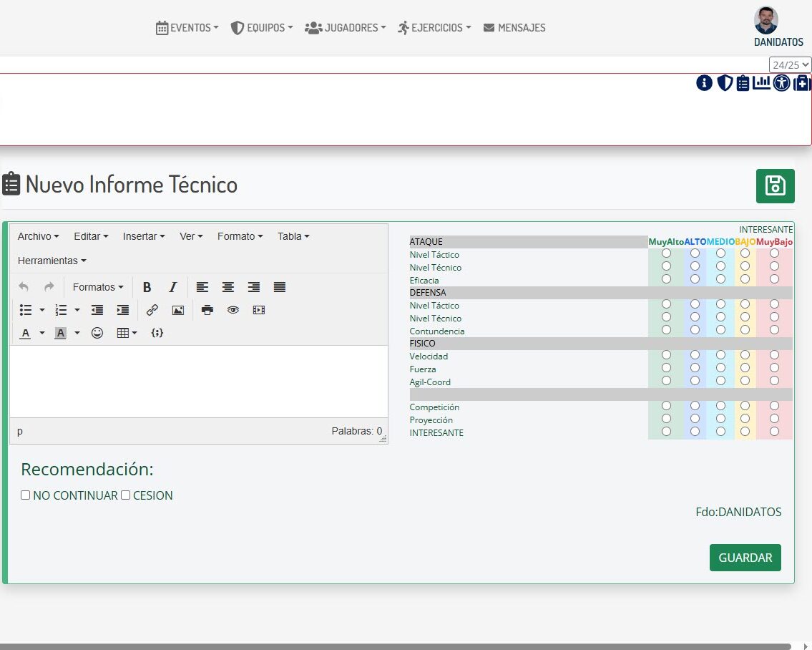Print the report with the printer icon
This screenshot has height=650, width=812.
click(207, 310)
